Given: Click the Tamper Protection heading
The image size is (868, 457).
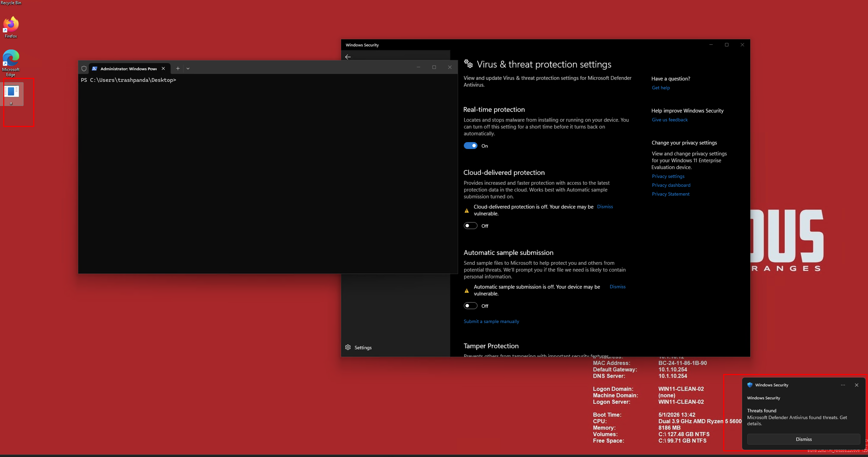Looking at the screenshot, I should [x=491, y=346].
